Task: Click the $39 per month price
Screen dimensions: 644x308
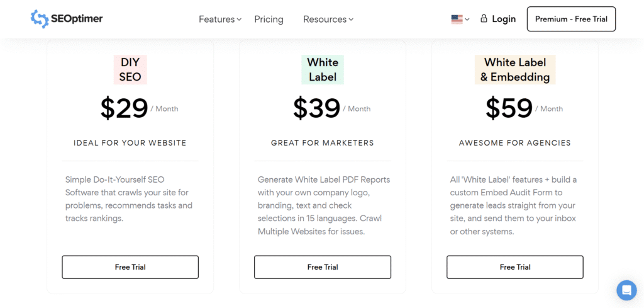Action: [317, 108]
